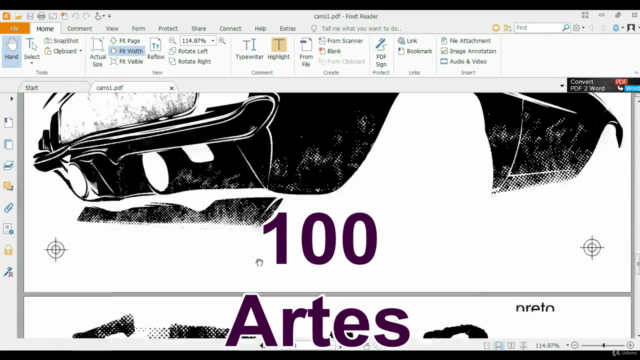Select the Typewriter tool
This screenshot has width=640, height=360.
pyautogui.click(x=249, y=49)
